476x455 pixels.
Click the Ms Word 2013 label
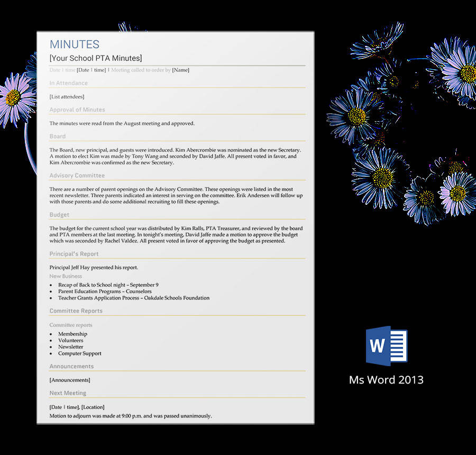tap(386, 380)
